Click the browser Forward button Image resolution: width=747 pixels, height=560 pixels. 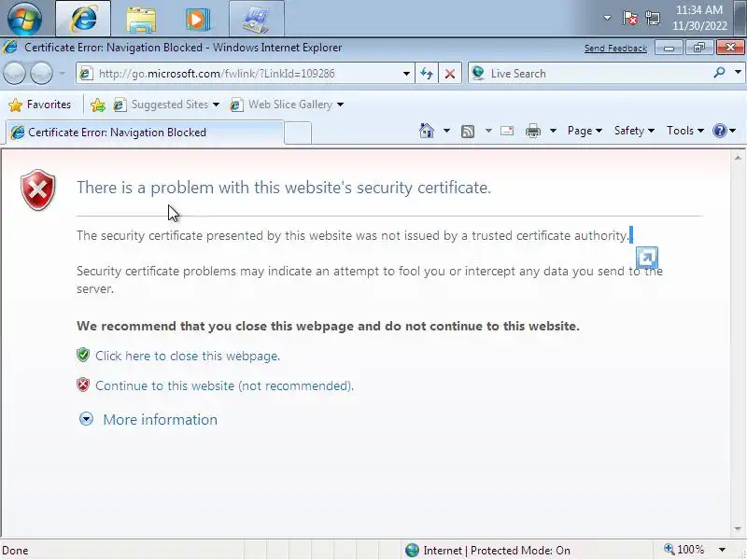pyautogui.click(x=41, y=74)
